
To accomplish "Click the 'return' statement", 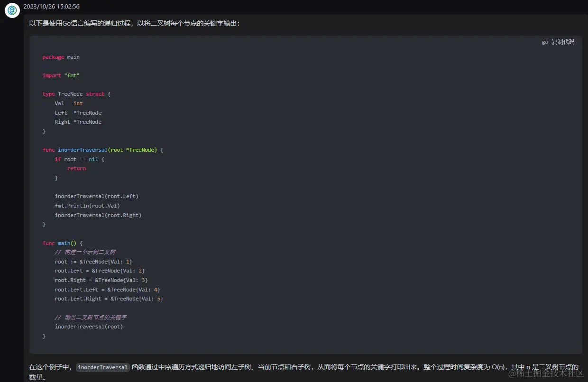I will (76, 168).
